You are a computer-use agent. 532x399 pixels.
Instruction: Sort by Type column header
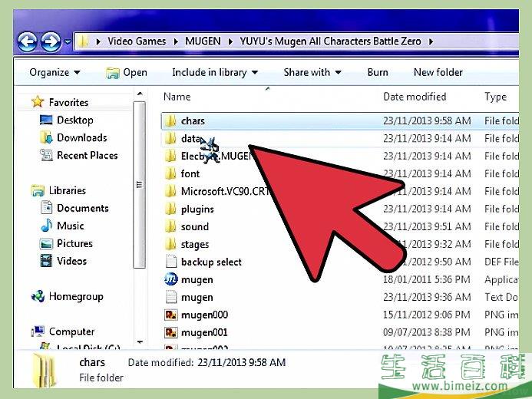[495, 97]
